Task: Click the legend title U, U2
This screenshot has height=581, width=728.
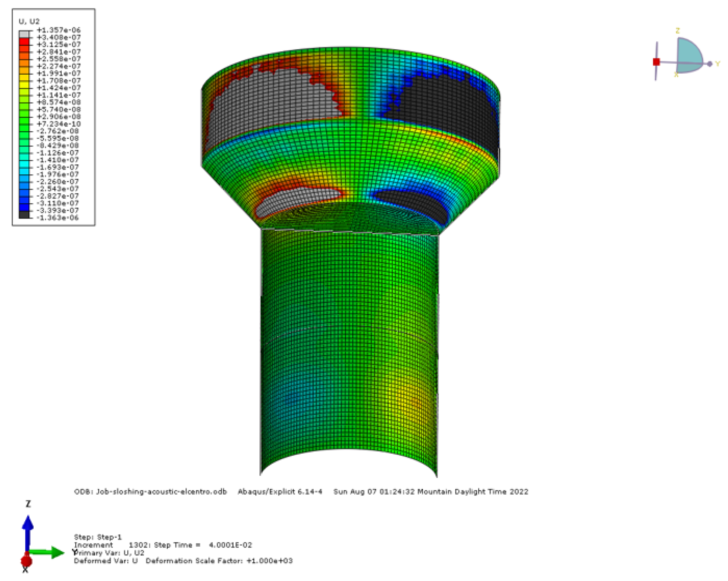Action: (x=29, y=21)
